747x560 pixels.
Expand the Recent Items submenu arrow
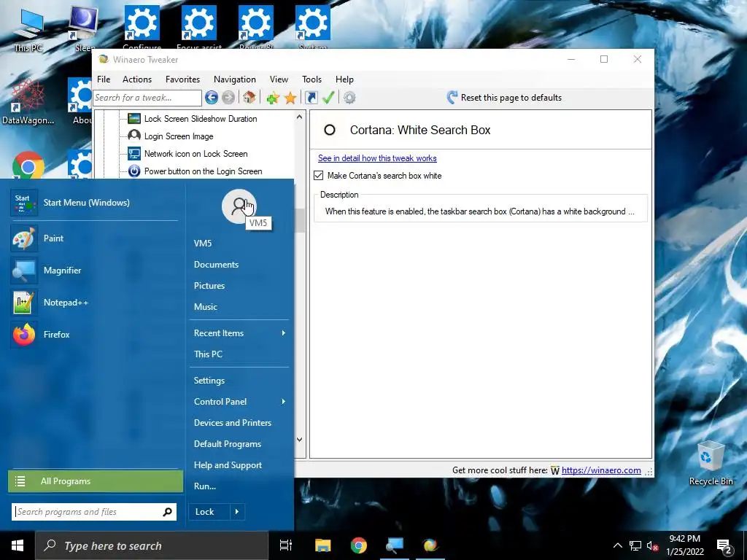284,332
